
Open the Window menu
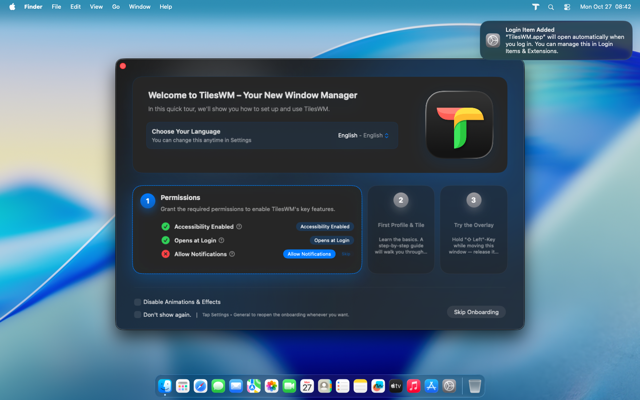point(140,7)
